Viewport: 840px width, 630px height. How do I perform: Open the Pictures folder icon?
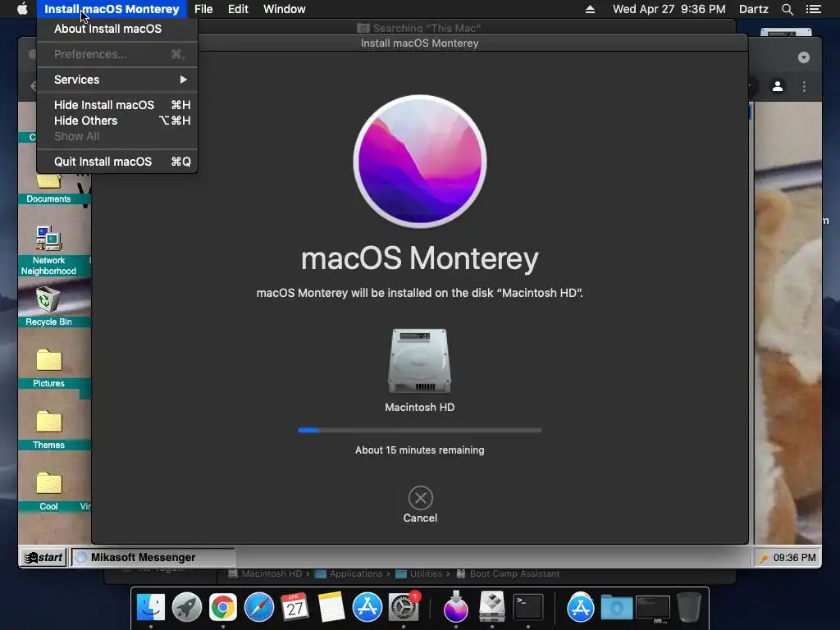click(48, 367)
